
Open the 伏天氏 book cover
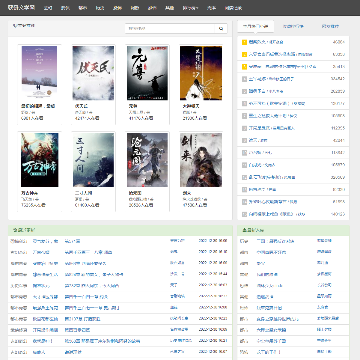93,73
